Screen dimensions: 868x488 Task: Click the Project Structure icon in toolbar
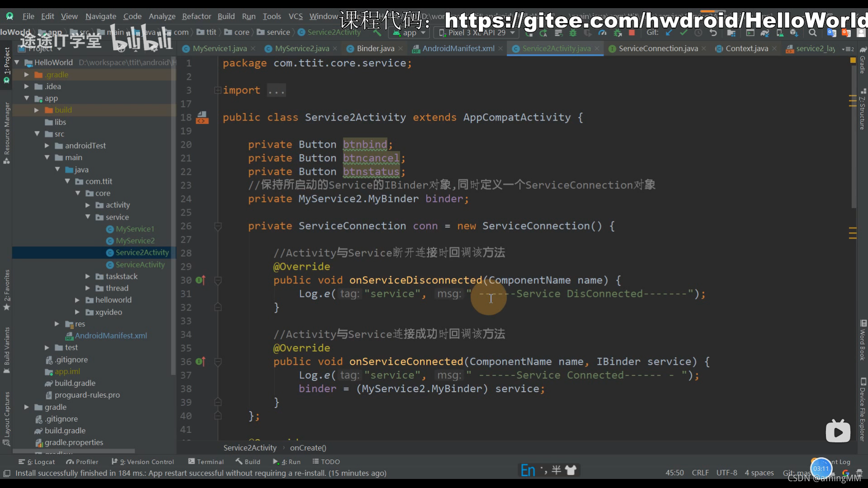pyautogui.click(x=731, y=33)
